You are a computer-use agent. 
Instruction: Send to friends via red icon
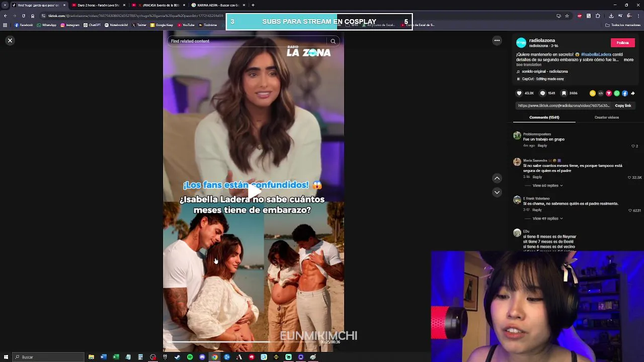609,93
